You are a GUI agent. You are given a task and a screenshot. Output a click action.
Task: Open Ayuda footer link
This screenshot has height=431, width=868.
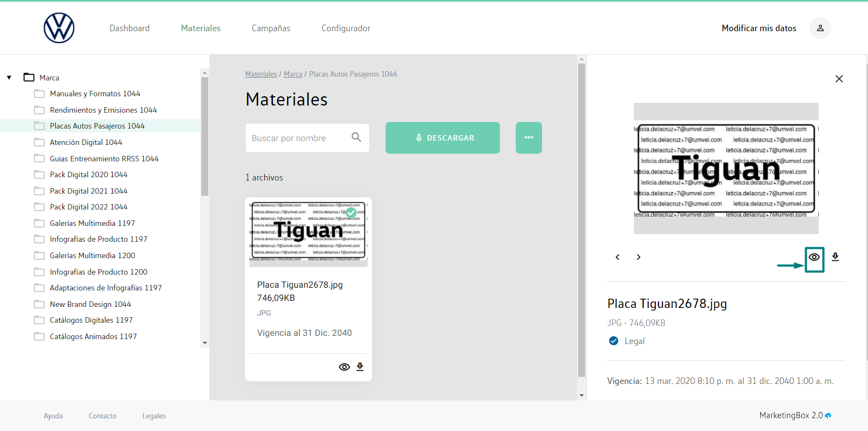pyautogui.click(x=53, y=416)
